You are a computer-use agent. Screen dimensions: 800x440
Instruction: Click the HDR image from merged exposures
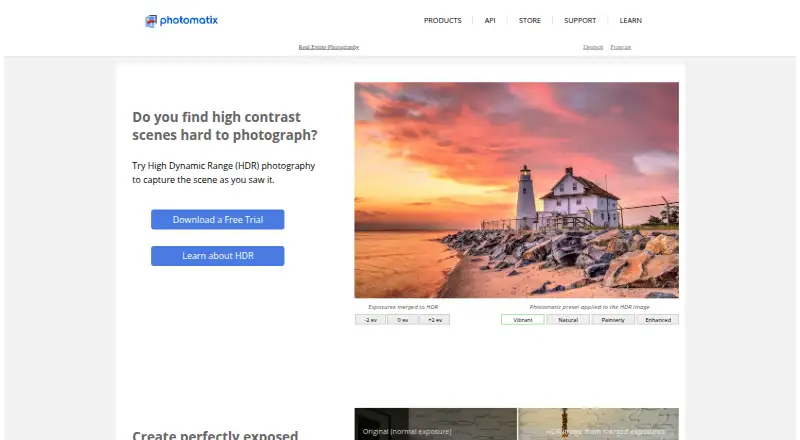[x=598, y=424]
